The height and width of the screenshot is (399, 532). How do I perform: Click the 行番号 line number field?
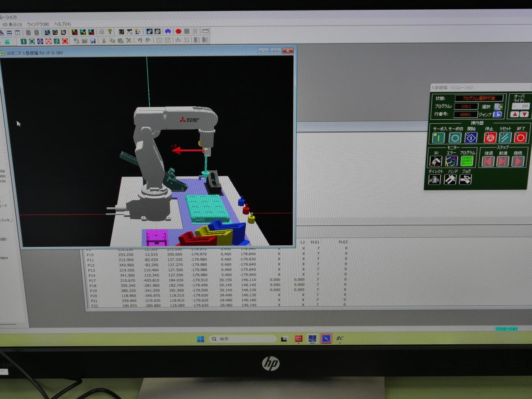[466, 115]
